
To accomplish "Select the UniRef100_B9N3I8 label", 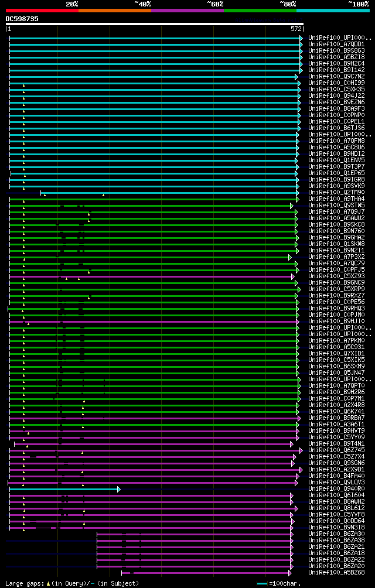I will click(336, 528).
